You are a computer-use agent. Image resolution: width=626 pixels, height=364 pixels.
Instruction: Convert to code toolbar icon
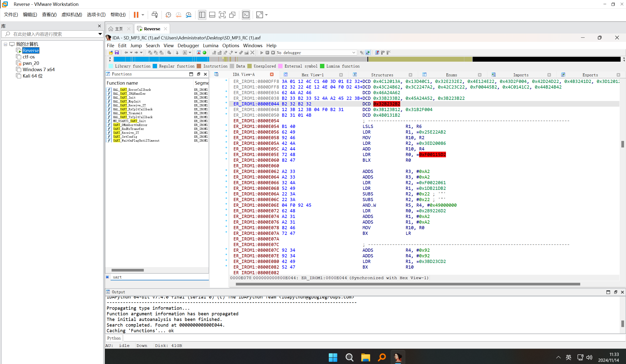(214, 53)
